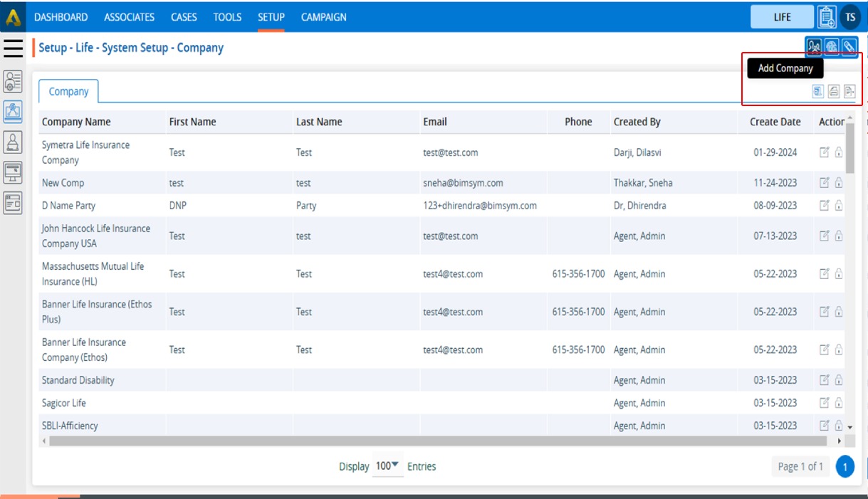The image size is (868, 499).
Task: Click the export icon beside the print icon
Action: [849, 91]
